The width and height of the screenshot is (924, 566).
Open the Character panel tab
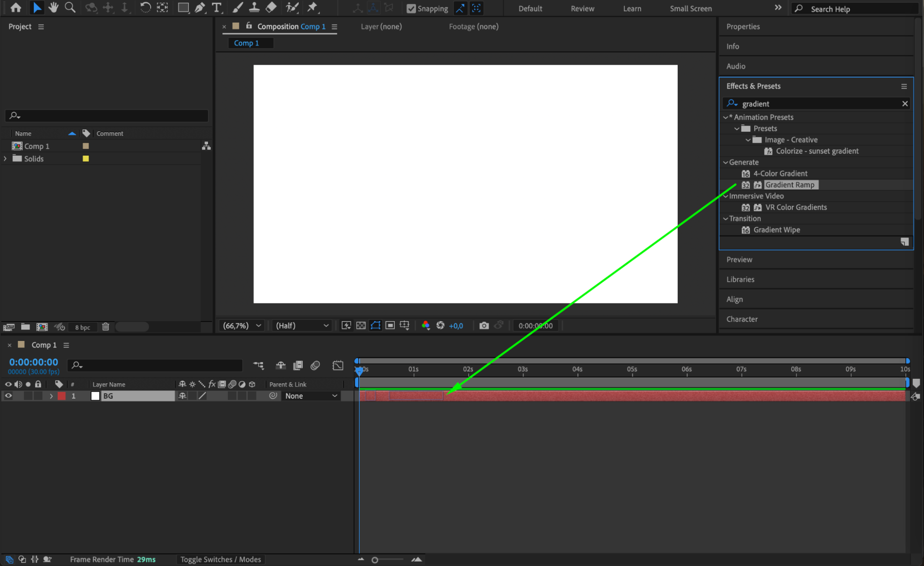pos(741,319)
